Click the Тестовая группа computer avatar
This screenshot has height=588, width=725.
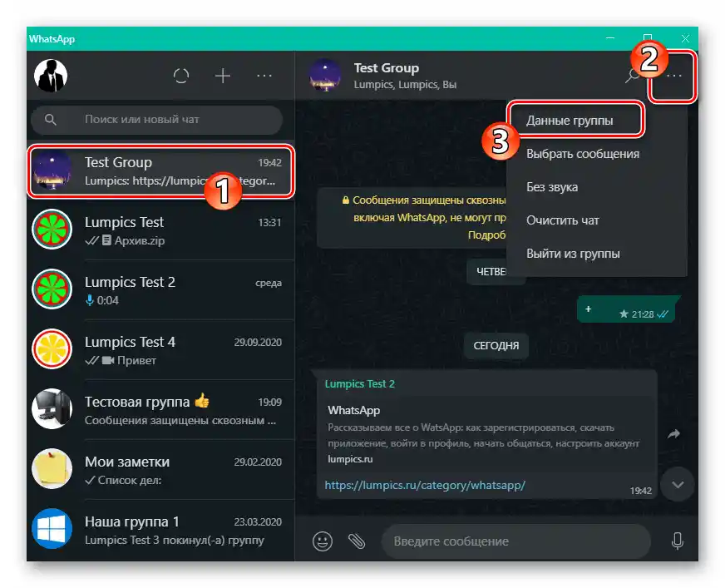52,409
